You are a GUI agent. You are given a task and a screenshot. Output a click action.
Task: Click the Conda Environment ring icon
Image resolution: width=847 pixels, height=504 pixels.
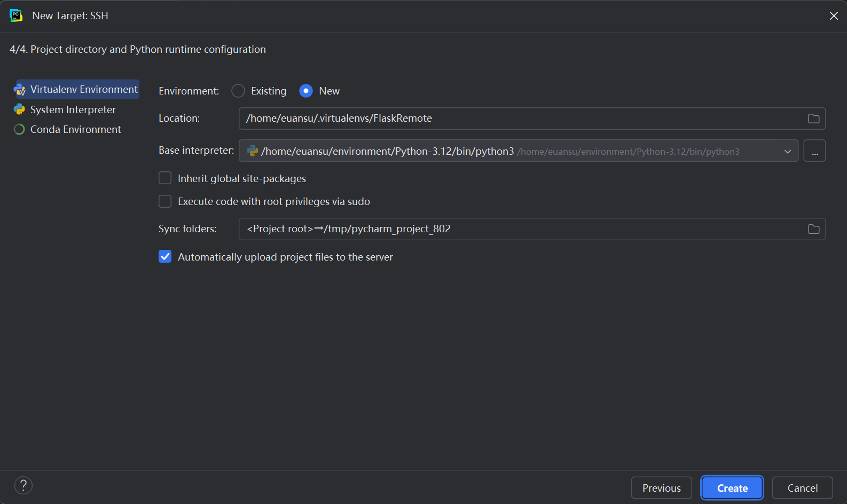click(19, 130)
